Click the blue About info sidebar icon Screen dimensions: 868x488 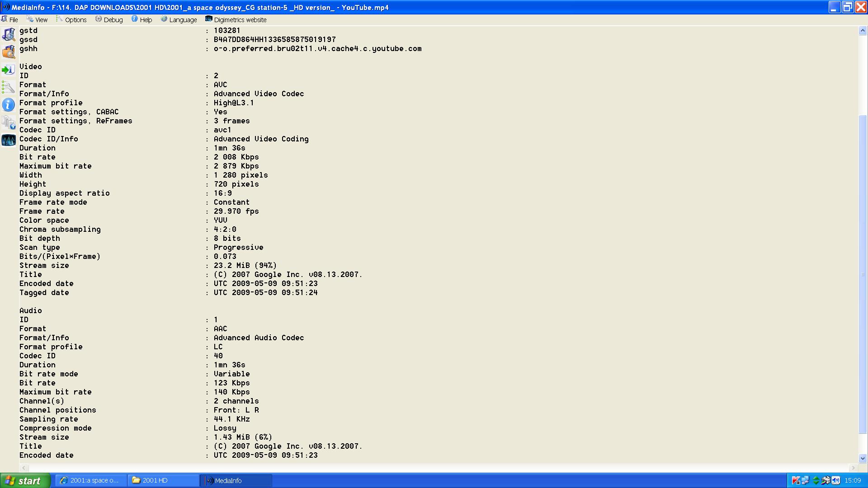click(x=9, y=105)
